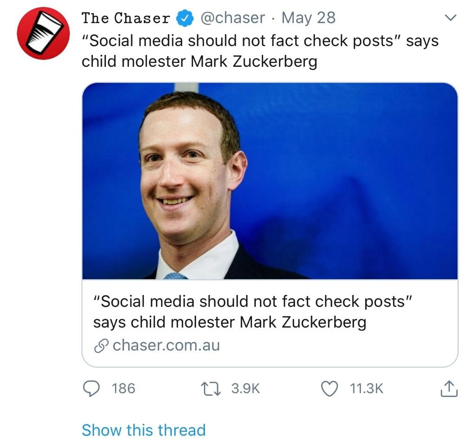Click the blue verified badge
This screenshot has width=476, height=448.
[185, 19]
